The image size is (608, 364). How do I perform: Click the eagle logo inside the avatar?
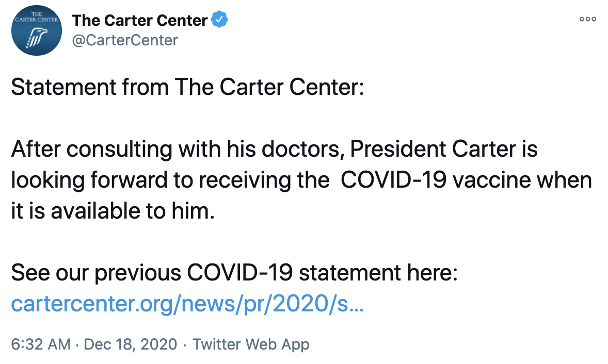coord(38,38)
